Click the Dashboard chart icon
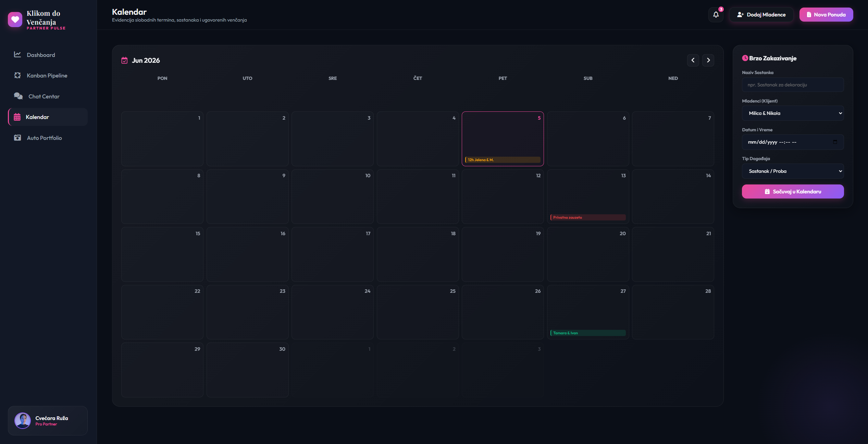 [17, 55]
